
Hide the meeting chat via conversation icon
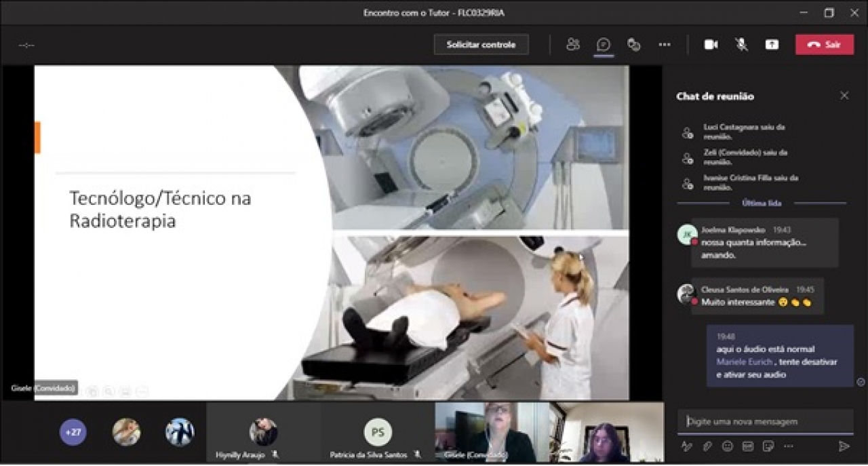tap(603, 45)
